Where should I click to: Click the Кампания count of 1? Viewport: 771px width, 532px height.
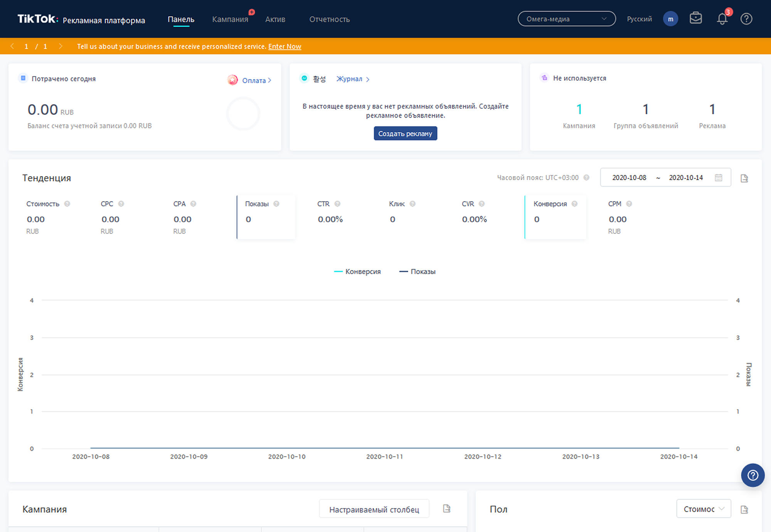coord(579,109)
